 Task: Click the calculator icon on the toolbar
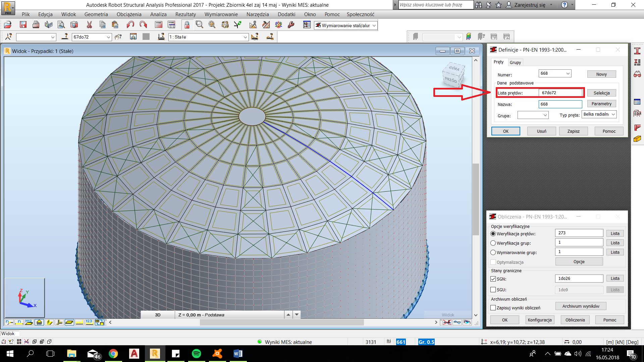(x=158, y=24)
